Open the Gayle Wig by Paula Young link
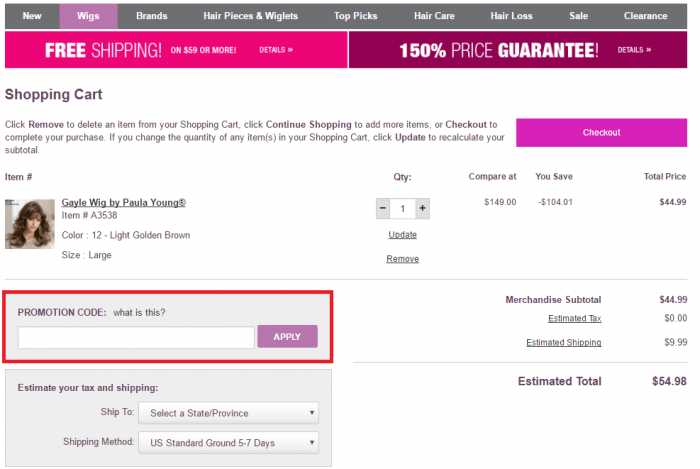Image resolution: width=700 pixels, height=469 pixels. (x=124, y=202)
